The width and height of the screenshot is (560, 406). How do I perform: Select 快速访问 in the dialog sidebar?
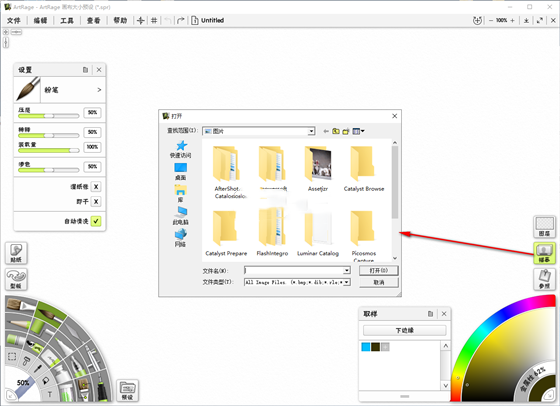(180, 149)
